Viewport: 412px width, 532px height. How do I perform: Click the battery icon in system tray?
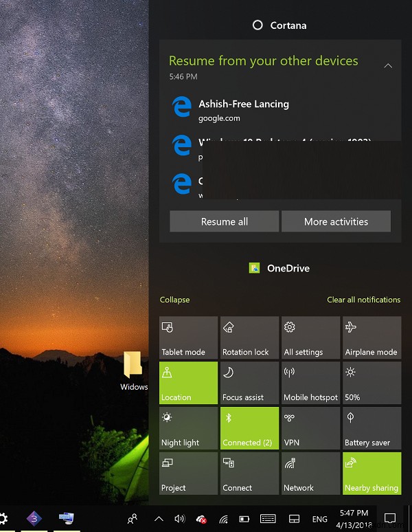(244, 519)
